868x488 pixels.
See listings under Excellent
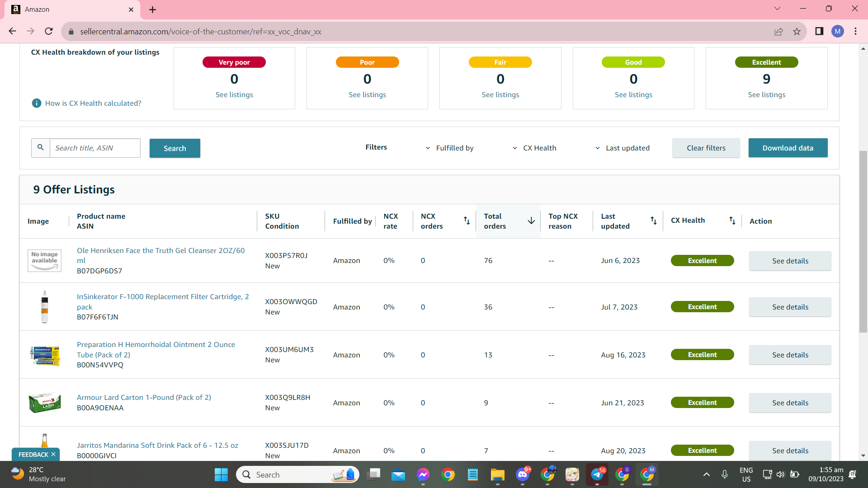point(767,94)
